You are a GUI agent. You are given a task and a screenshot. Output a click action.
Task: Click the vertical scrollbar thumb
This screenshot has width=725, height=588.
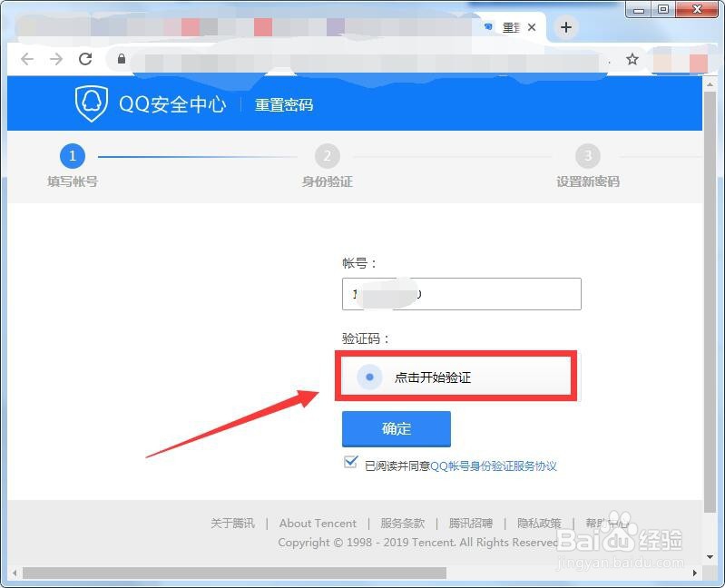(710, 302)
